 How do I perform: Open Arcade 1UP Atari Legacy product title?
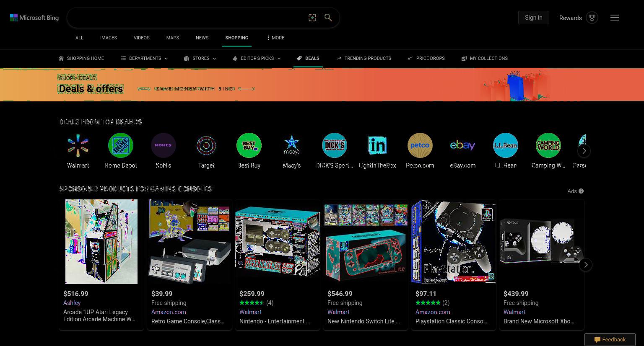click(x=99, y=315)
